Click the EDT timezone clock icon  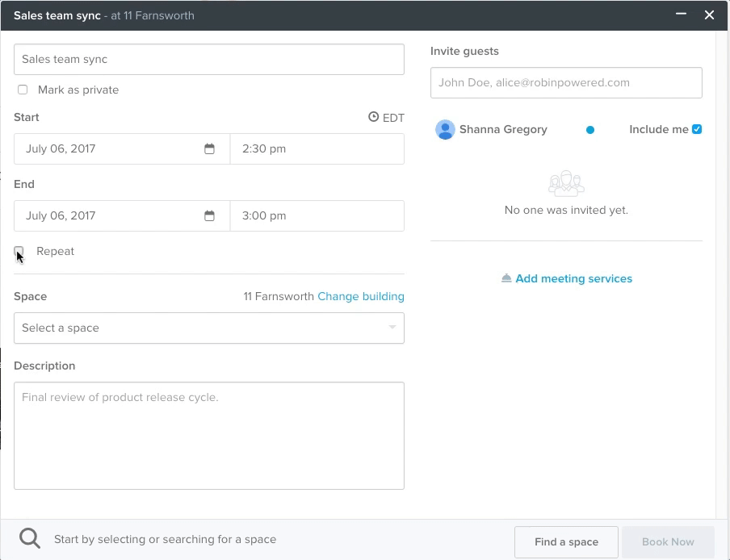[373, 117]
